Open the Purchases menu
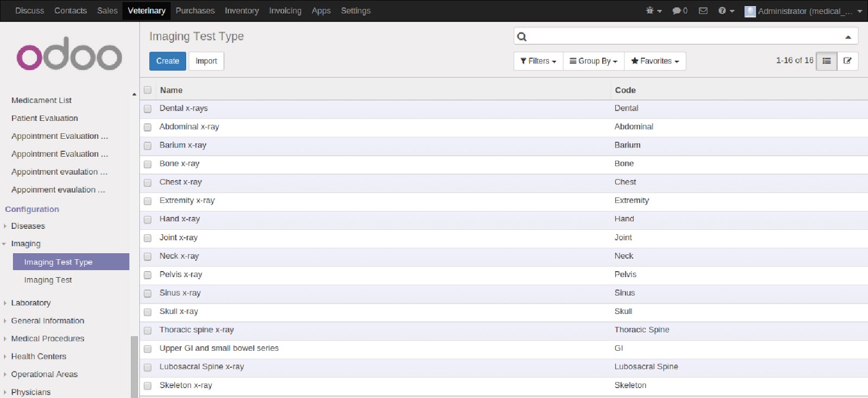The height and width of the screenshot is (398, 868). (x=195, y=11)
